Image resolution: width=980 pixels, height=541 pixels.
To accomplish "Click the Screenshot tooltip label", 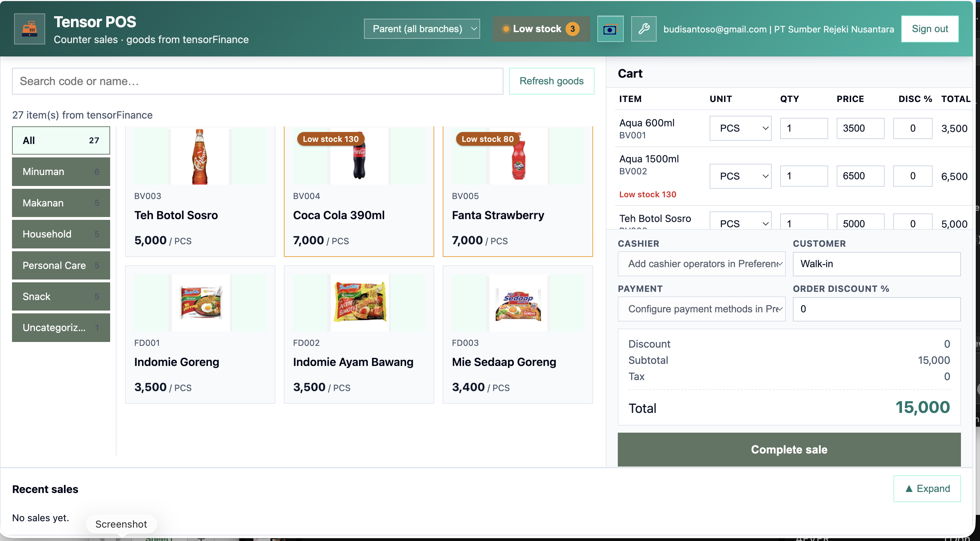I will pyautogui.click(x=121, y=524).
